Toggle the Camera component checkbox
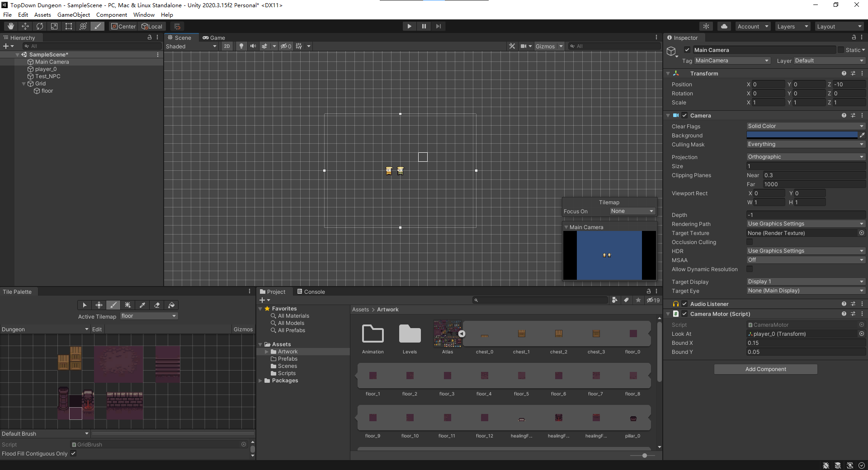Image resolution: width=868 pixels, height=470 pixels. click(x=684, y=115)
